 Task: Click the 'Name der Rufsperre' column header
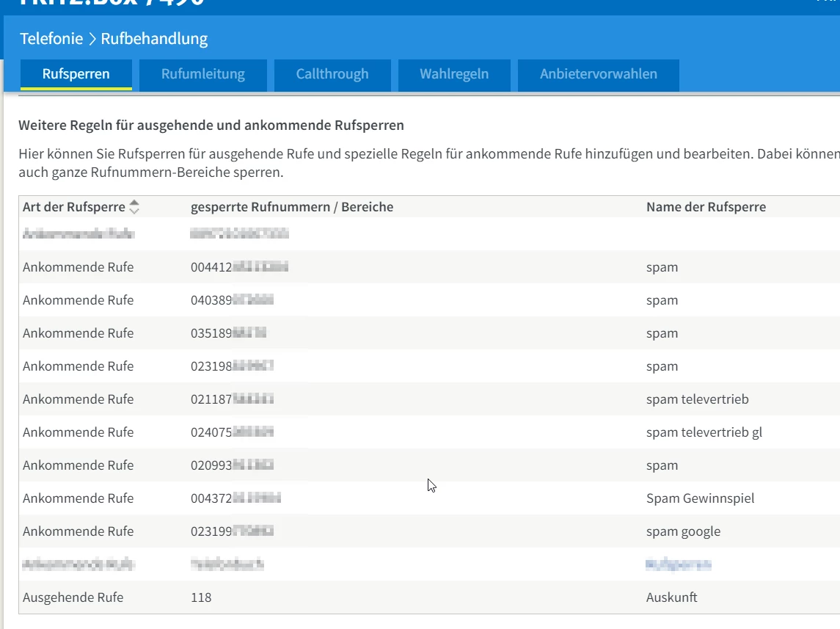coord(706,207)
